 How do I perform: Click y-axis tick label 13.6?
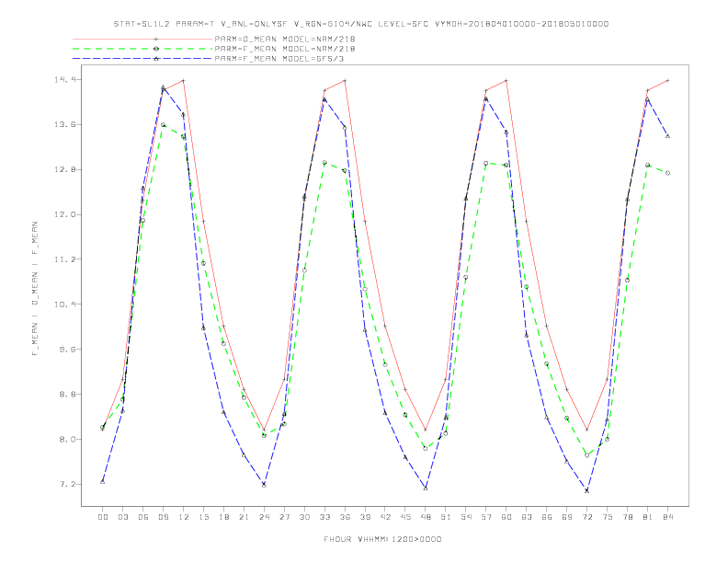pyautogui.click(x=64, y=125)
